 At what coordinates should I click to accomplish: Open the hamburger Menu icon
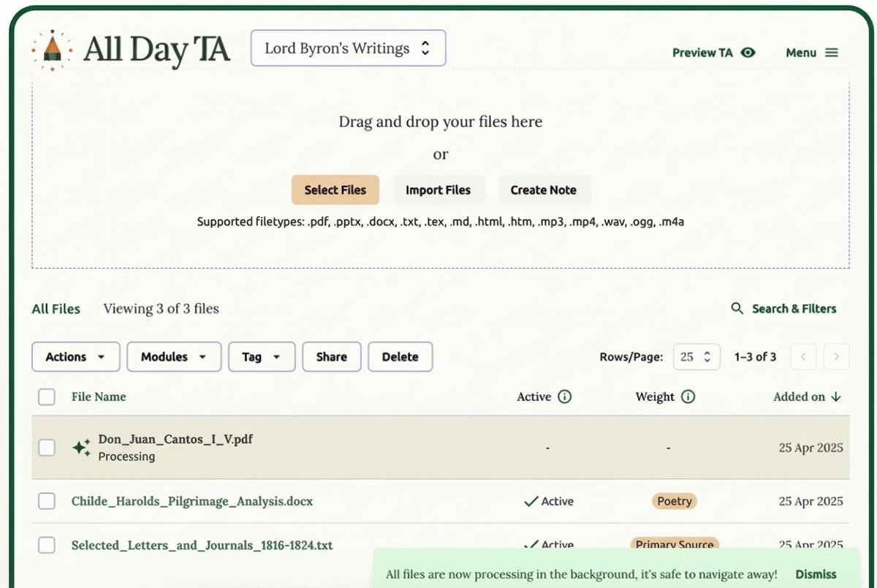(831, 53)
